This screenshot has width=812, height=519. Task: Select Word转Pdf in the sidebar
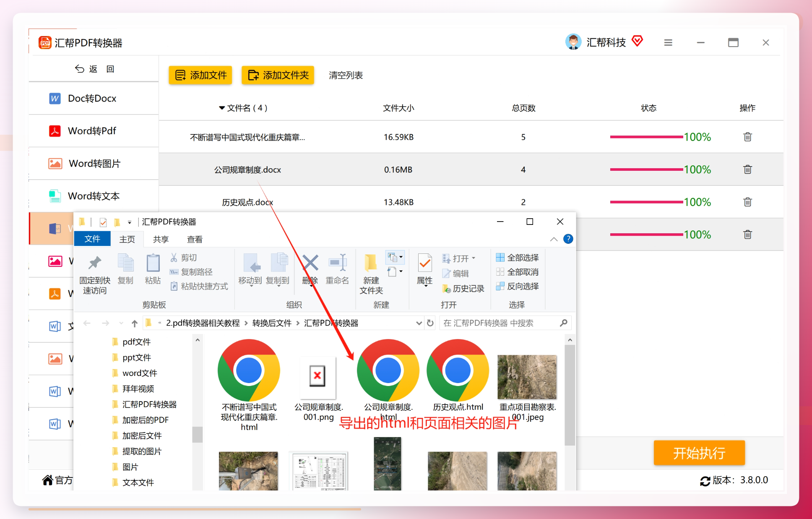[x=94, y=131]
